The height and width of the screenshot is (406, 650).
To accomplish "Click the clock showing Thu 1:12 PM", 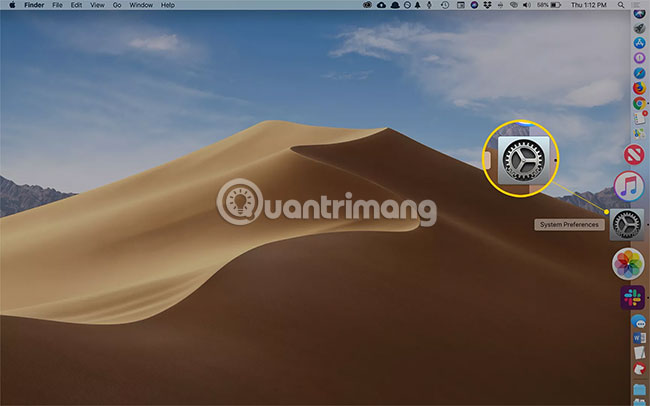I will pos(589,5).
